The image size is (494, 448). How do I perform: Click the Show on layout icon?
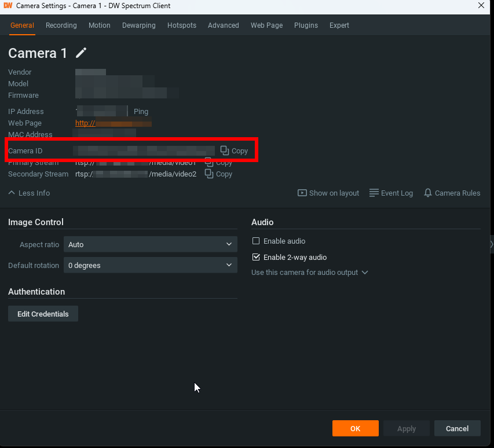[302, 193]
